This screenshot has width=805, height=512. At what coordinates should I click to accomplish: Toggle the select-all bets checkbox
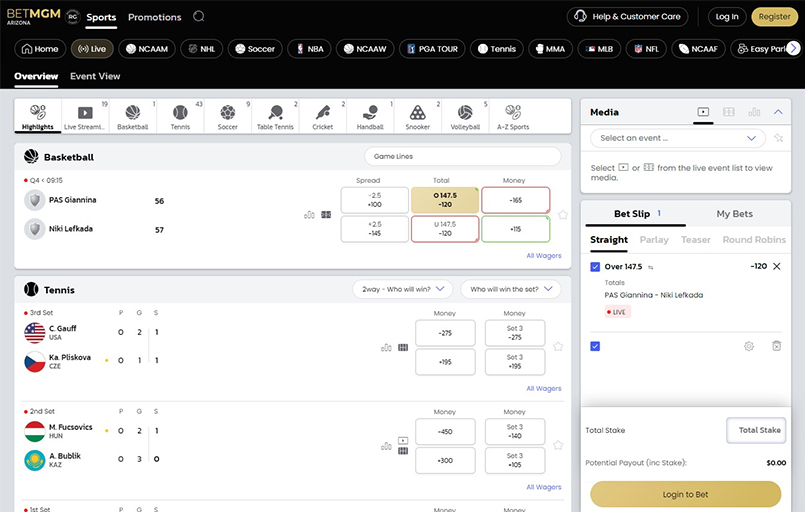(x=595, y=346)
